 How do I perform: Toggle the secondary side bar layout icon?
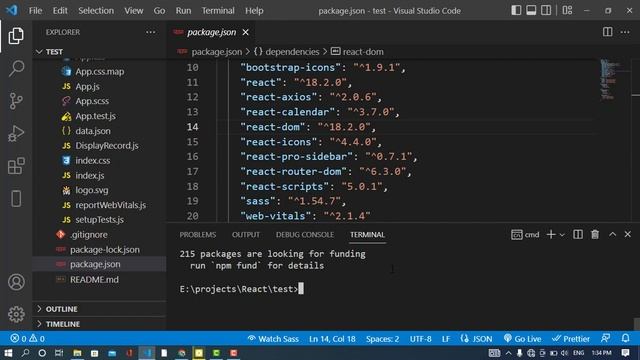pos(546,10)
